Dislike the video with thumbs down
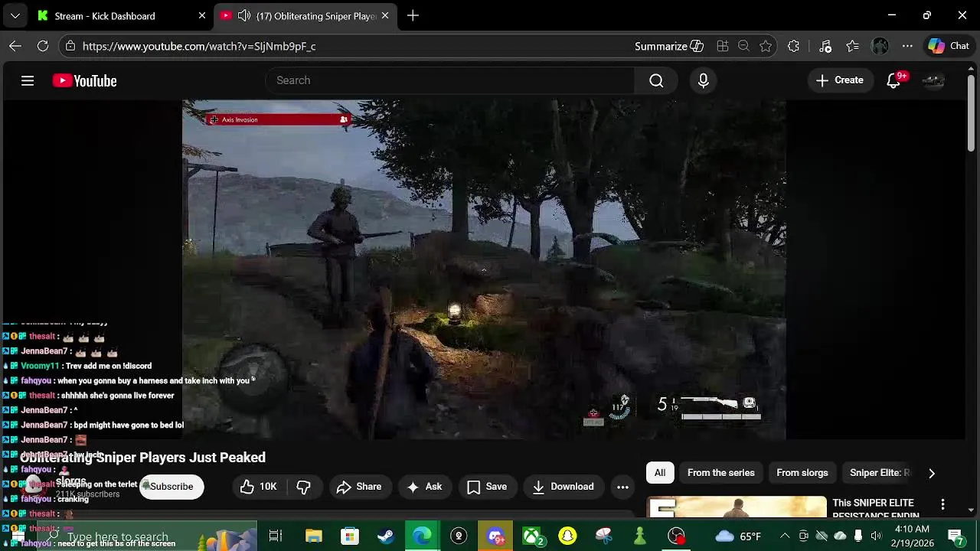Screen dimensions: 980x551 coord(304,487)
